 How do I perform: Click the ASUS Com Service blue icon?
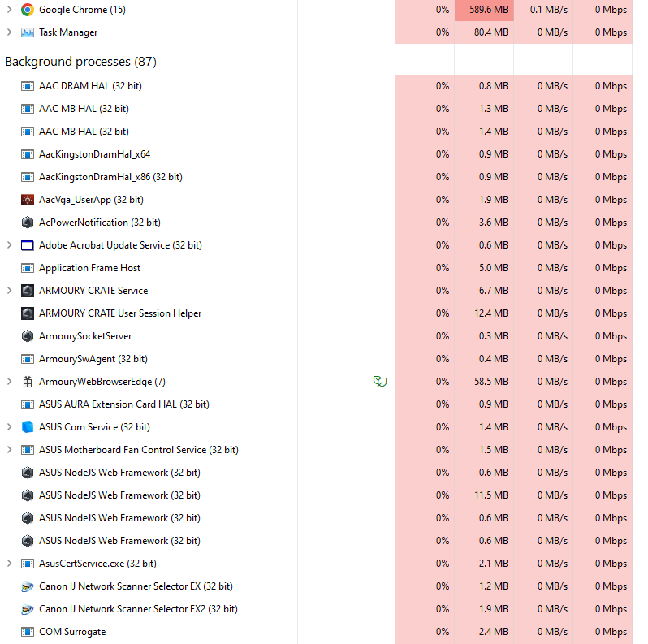click(x=28, y=427)
